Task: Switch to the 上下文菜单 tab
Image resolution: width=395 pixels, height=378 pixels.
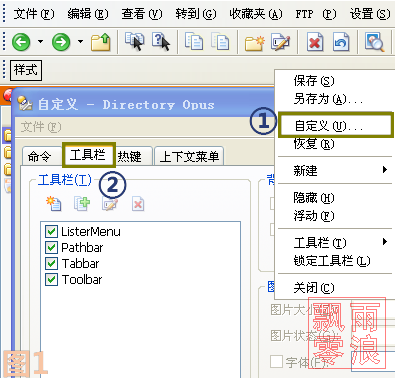Action: point(189,156)
